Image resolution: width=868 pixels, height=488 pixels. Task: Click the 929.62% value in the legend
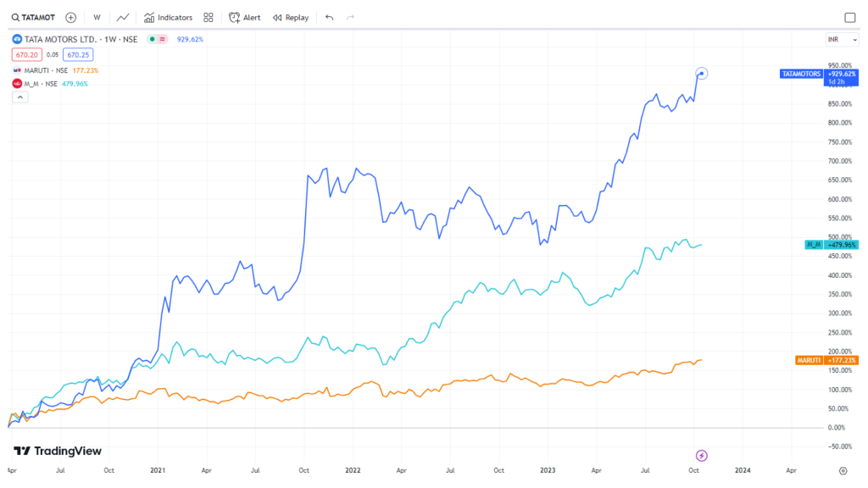point(190,39)
